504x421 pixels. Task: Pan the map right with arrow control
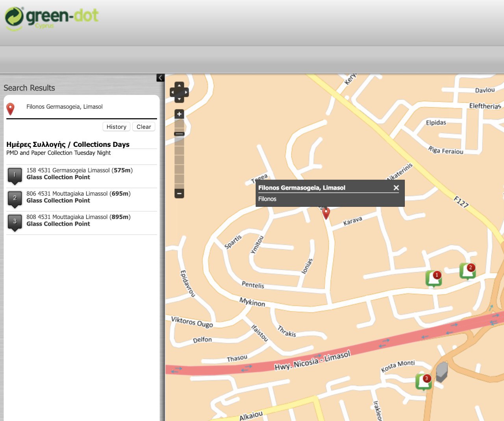[186, 93]
